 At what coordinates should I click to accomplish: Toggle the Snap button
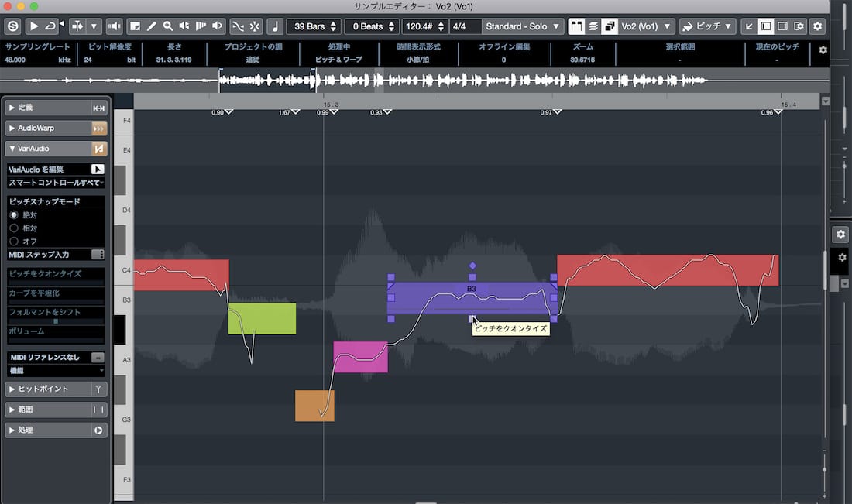coord(255,26)
